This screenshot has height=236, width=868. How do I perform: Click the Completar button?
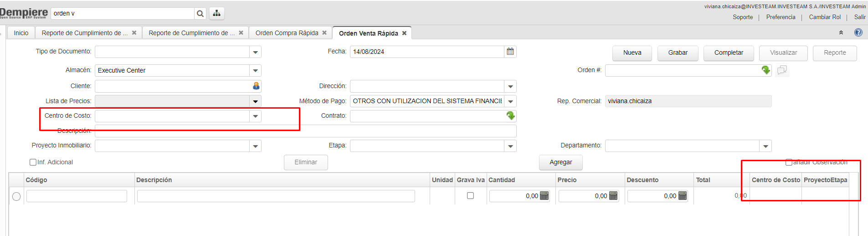point(728,53)
